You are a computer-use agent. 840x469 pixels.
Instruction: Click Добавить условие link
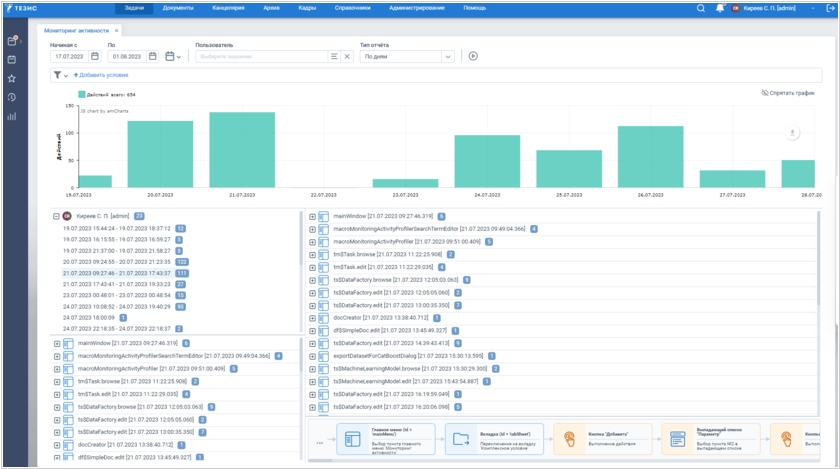pos(101,75)
